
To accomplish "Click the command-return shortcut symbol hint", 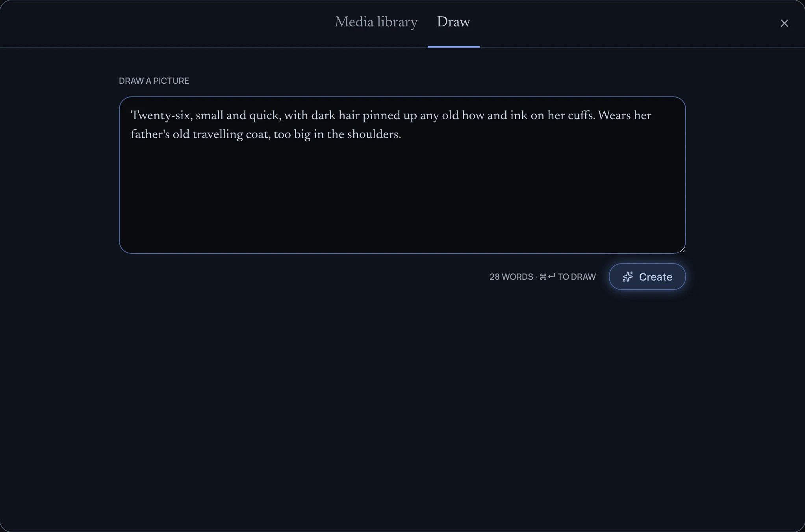I will tap(547, 277).
